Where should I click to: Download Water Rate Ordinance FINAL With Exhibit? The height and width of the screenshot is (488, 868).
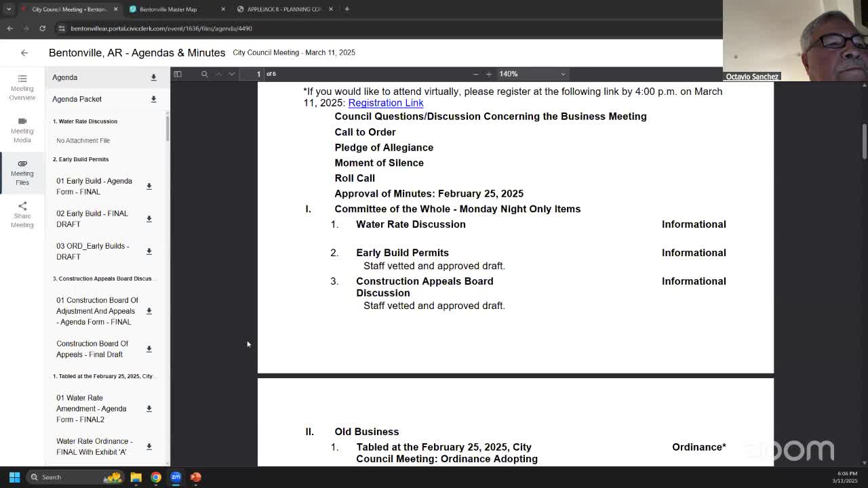(149, 447)
